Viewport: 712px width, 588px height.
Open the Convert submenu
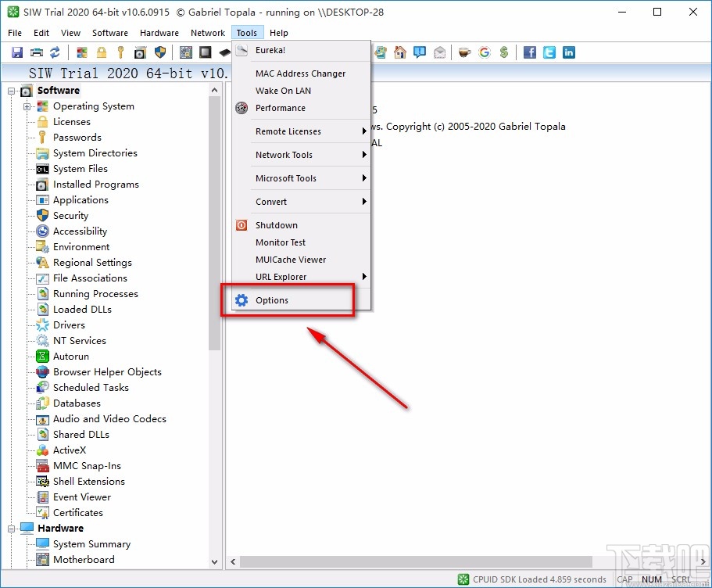tap(301, 202)
